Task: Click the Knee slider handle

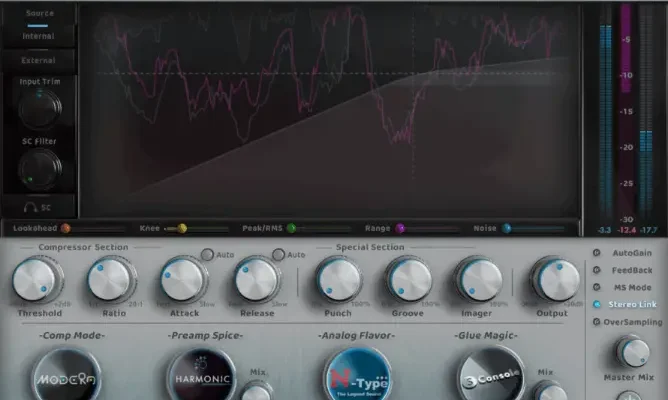Action: pyautogui.click(x=182, y=228)
